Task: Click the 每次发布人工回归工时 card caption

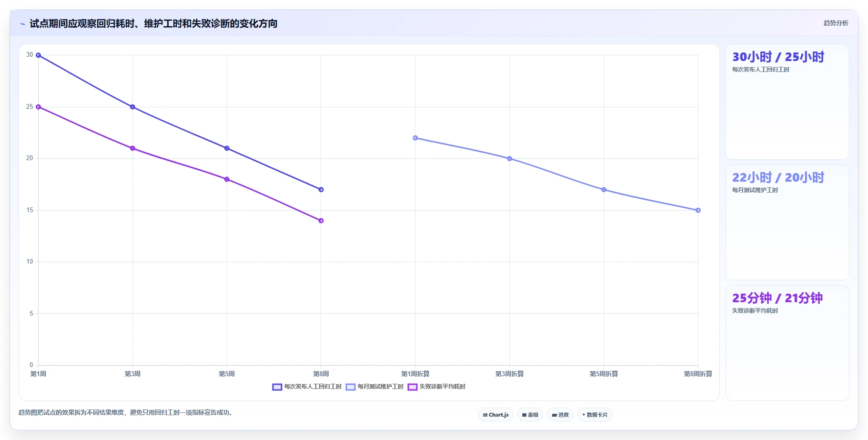Action: click(761, 70)
